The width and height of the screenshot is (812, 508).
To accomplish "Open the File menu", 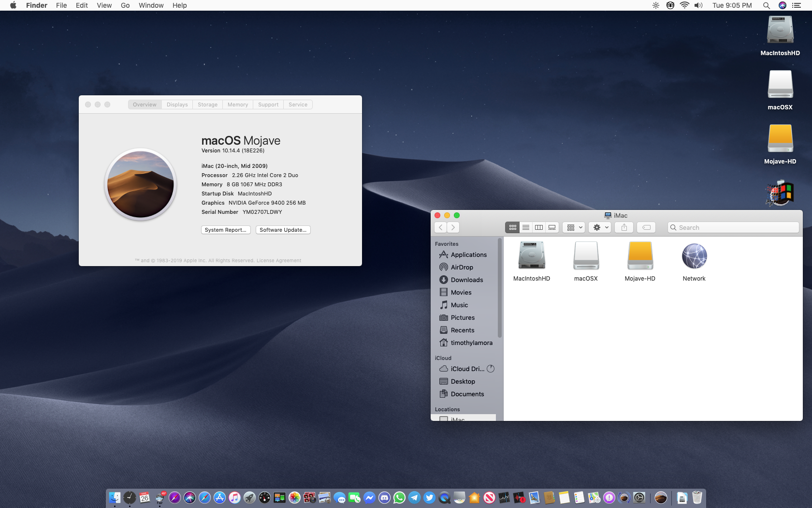I will pos(61,5).
